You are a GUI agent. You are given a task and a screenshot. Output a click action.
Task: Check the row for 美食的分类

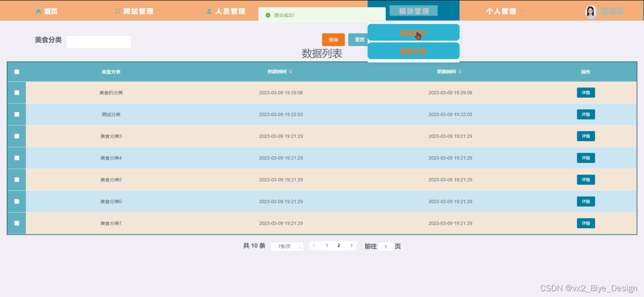click(x=17, y=93)
